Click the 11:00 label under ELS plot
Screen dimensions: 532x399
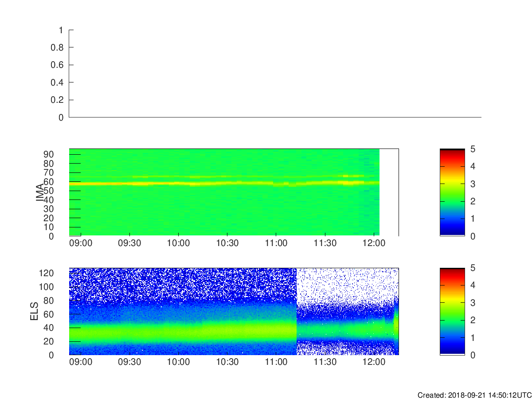coord(276,362)
